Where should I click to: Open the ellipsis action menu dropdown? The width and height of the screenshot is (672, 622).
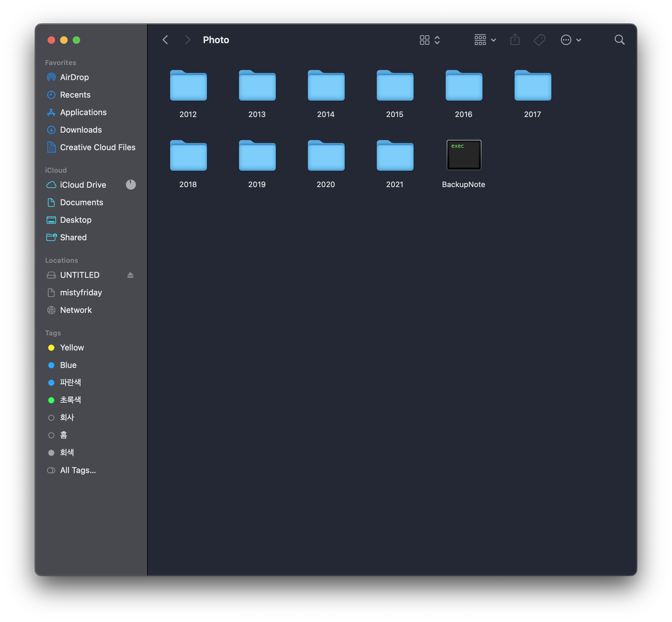coord(570,40)
